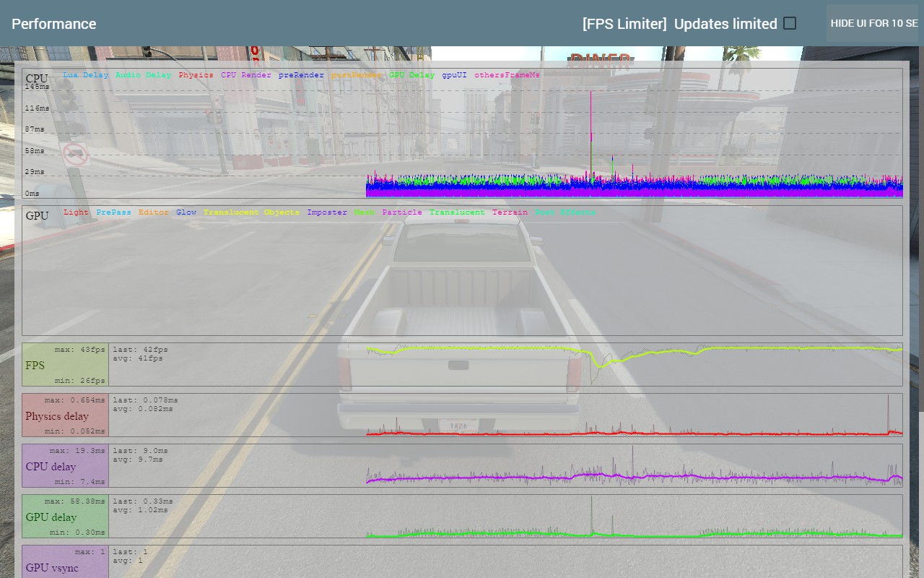924x578 pixels.
Task: Select the FPS stat label box
Action: (x=66, y=365)
